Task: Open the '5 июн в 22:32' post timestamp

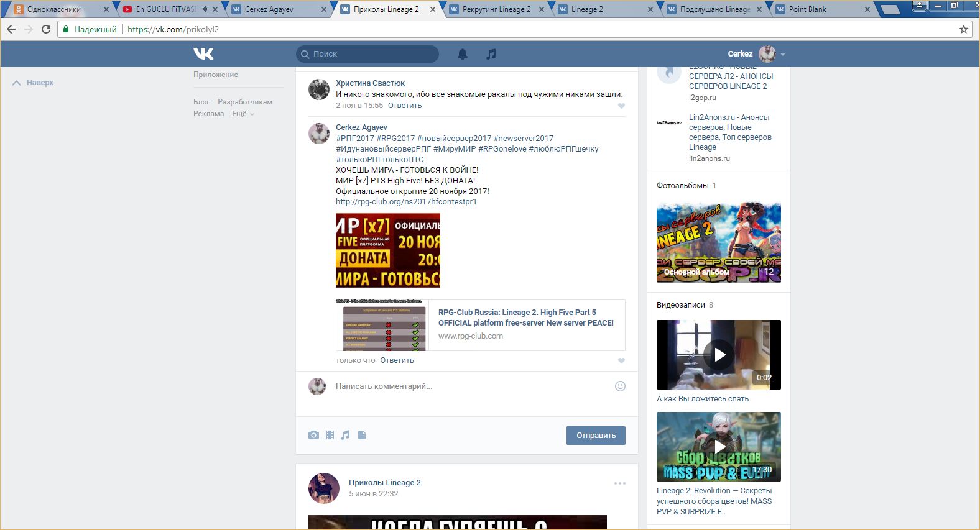Action: point(374,494)
